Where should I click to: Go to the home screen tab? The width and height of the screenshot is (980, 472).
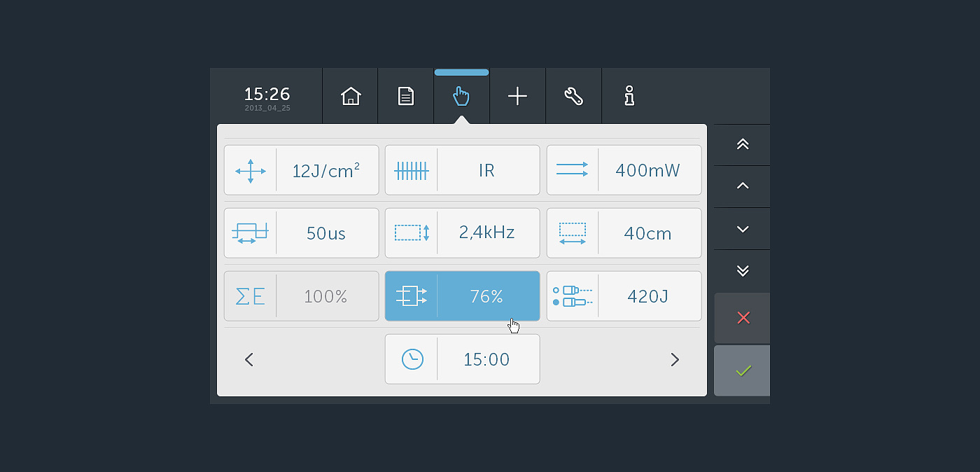point(350,96)
